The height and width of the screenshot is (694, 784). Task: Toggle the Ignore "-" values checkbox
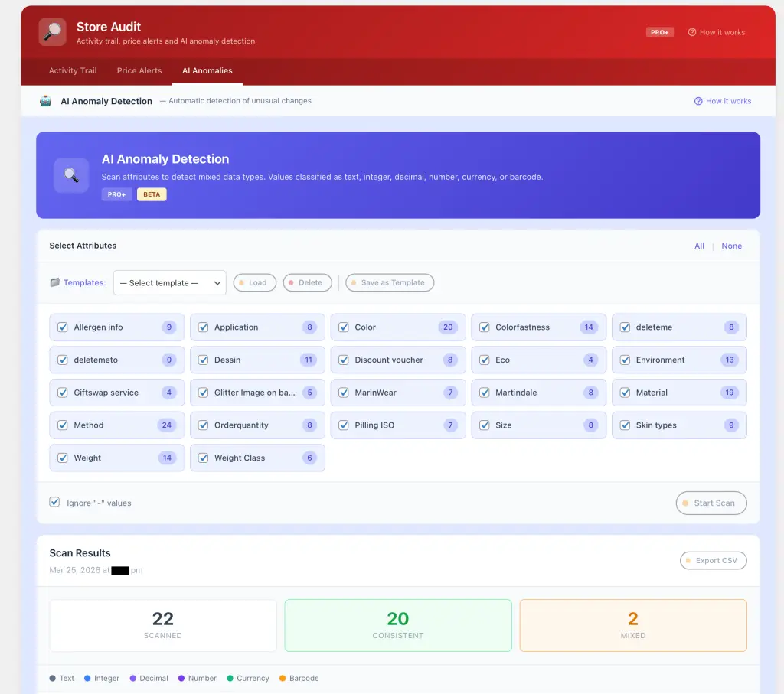coord(54,503)
